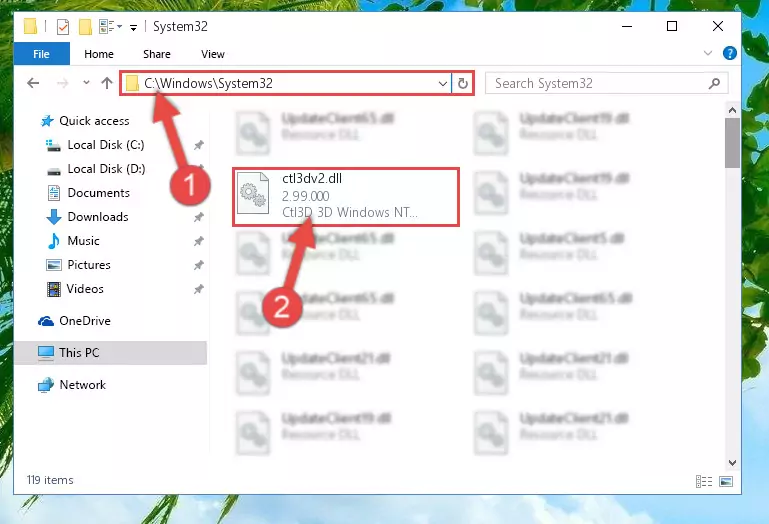The width and height of the screenshot is (769, 524).
Task: Select the ctl3dv2.dll file name
Action: click(x=312, y=179)
